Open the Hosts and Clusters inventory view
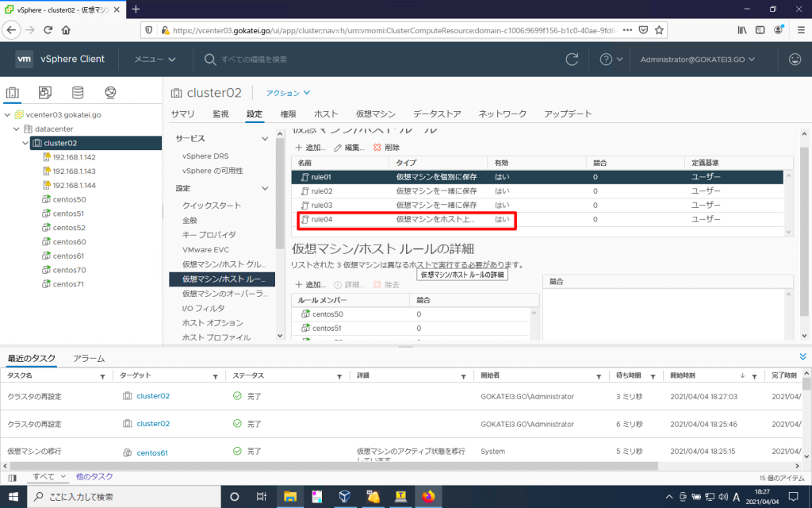The width and height of the screenshot is (812, 508). tap(13, 92)
